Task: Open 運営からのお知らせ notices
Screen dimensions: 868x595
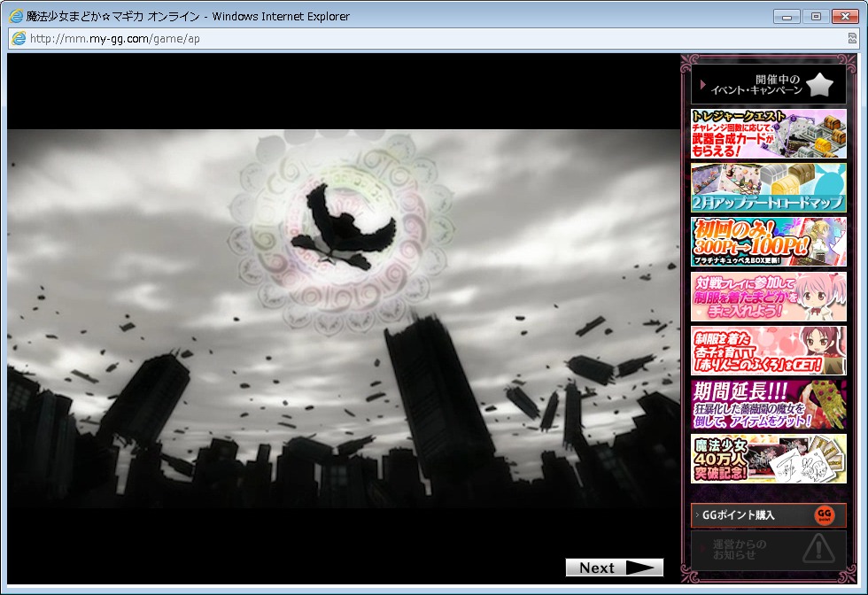Action: 769,550
